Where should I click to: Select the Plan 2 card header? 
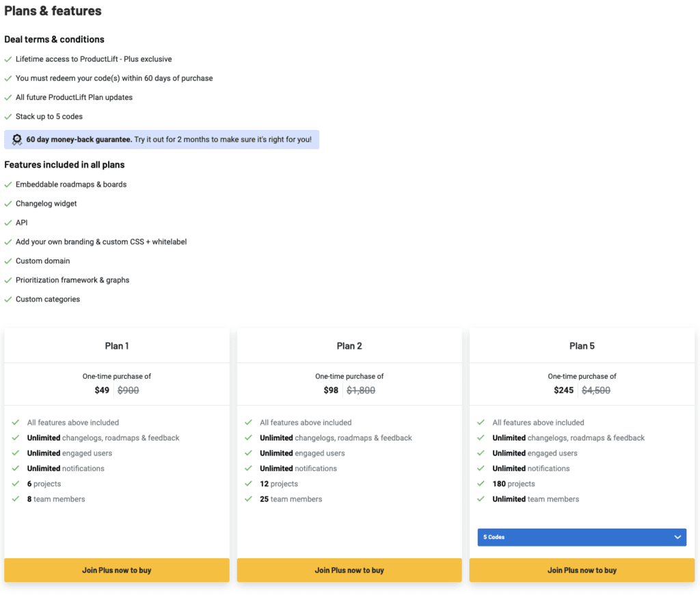pyautogui.click(x=349, y=346)
